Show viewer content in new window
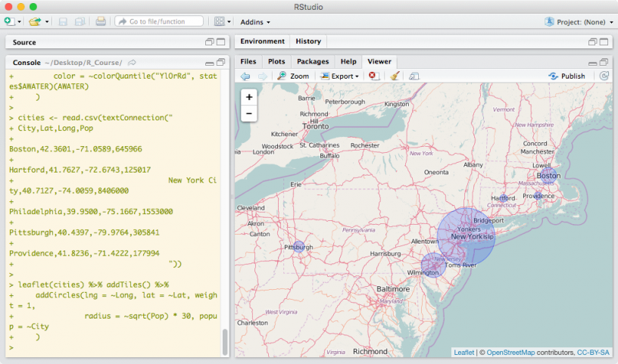Viewport: 618px width, 364px height. [x=414, y=76]
